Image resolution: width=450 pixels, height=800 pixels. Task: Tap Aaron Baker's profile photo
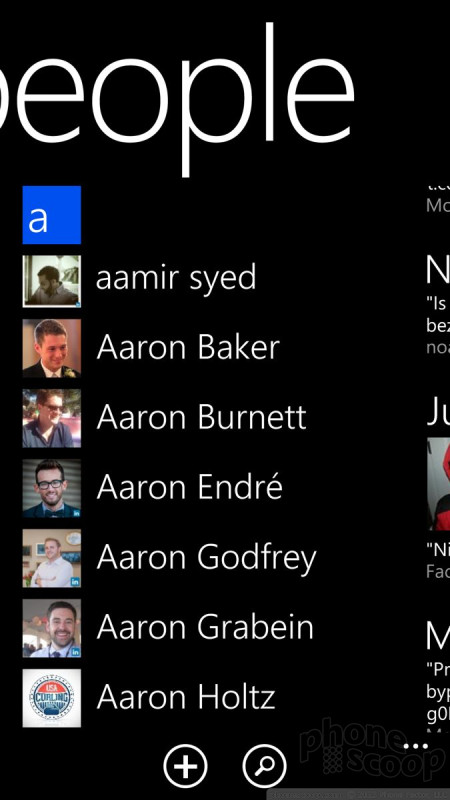pyautogui.click(x=52, y=348)
